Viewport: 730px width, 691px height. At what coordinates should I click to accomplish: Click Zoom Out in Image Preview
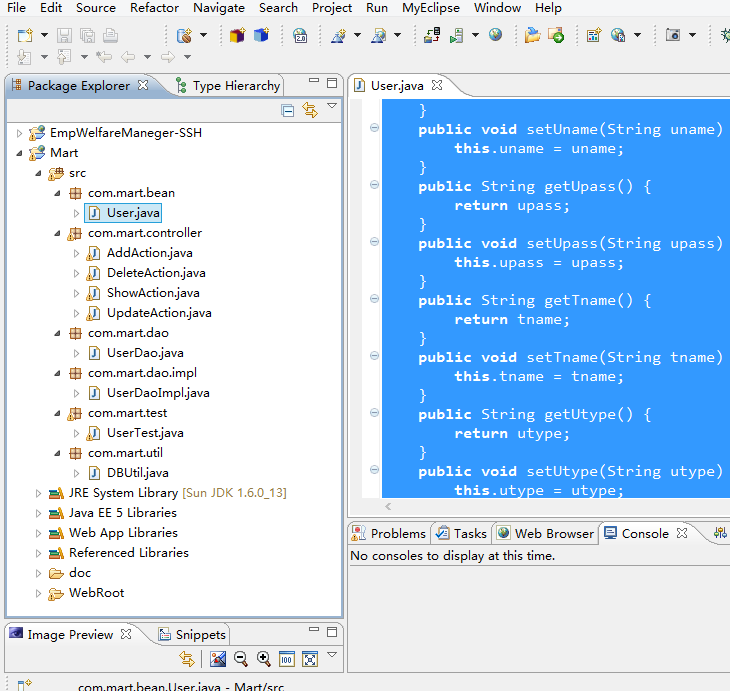[241, 659]
